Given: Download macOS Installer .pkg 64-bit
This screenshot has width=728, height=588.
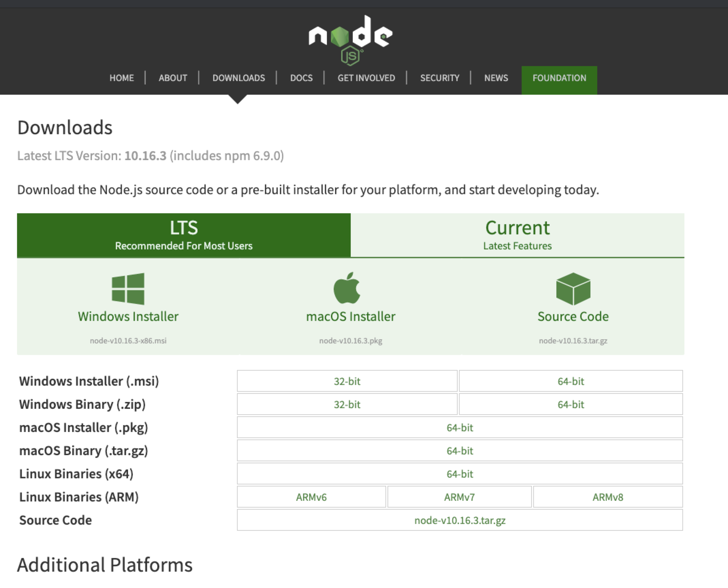Looking at the screenshot, I should click(460, 428).
